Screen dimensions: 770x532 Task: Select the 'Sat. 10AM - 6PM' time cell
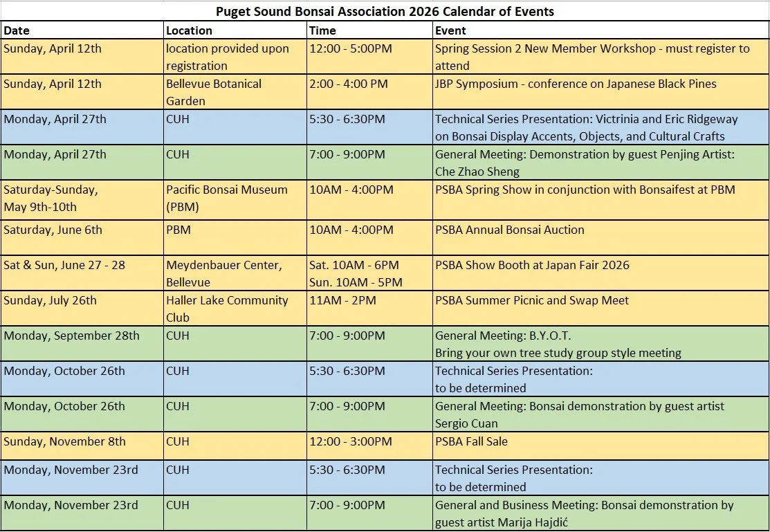coord(369,273)
